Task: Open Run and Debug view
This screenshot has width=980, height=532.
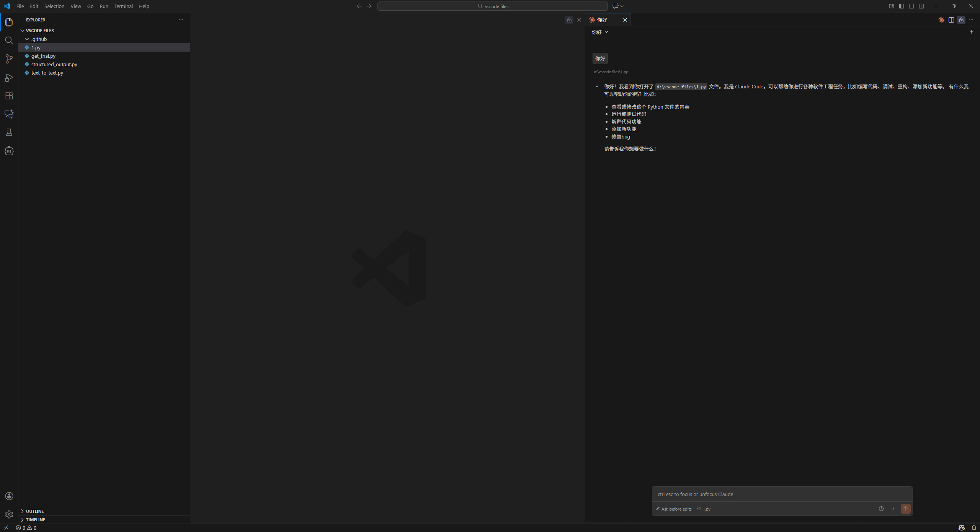Action: (9, 78)
